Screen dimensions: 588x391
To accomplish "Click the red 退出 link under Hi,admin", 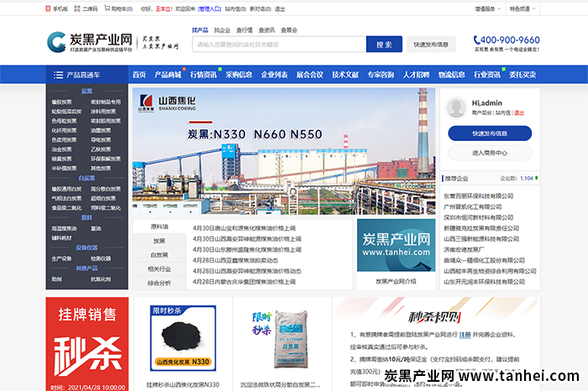I will pos(518,112).
